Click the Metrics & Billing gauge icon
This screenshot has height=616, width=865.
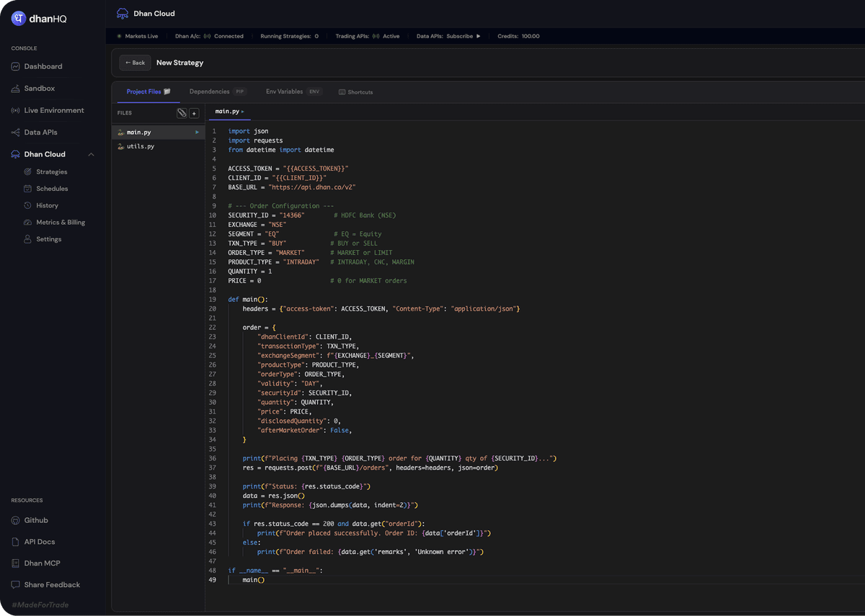(28, 223)
